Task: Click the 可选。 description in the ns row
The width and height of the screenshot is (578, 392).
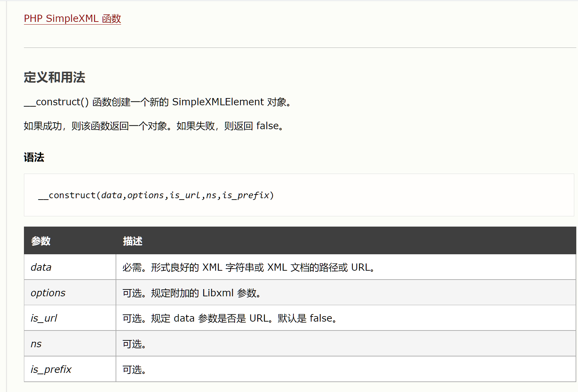Action: coord(134,344)
